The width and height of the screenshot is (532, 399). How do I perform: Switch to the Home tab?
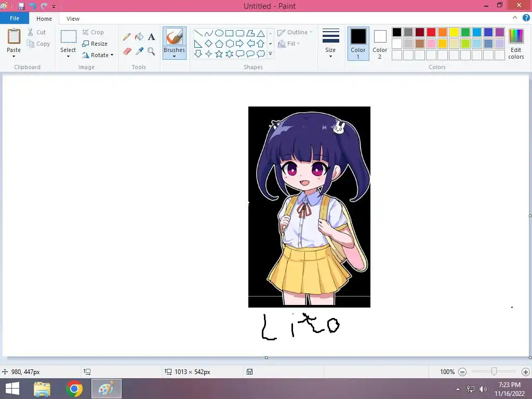point(44,19)
